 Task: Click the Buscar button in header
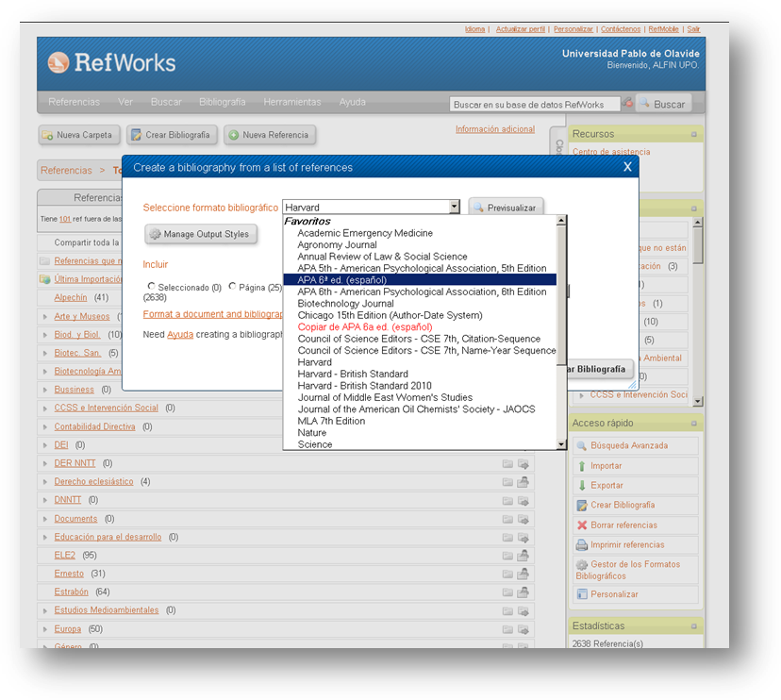[663, 104]
